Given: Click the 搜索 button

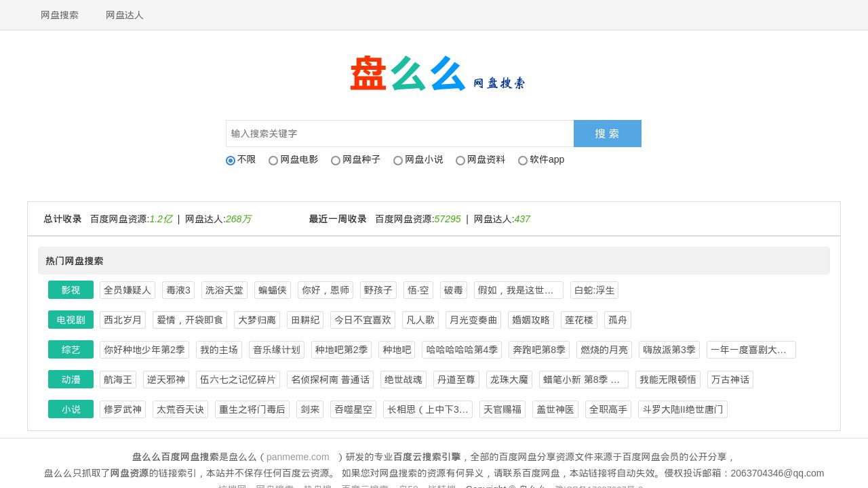Looking at the screenshot, I should 608,134.
